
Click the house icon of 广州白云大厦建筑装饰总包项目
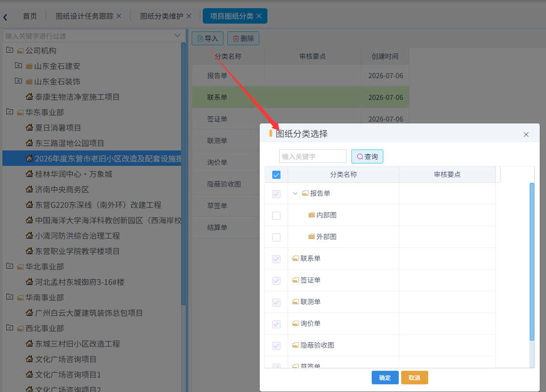29,312
